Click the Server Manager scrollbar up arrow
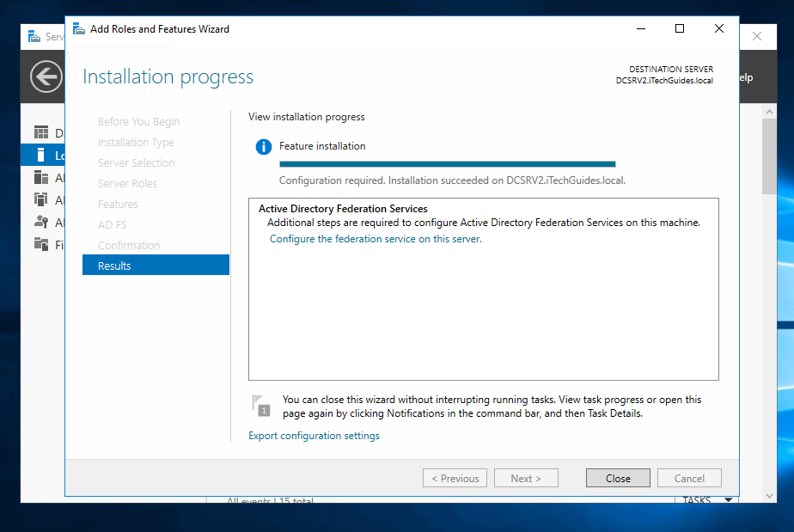 pos(769,112)
